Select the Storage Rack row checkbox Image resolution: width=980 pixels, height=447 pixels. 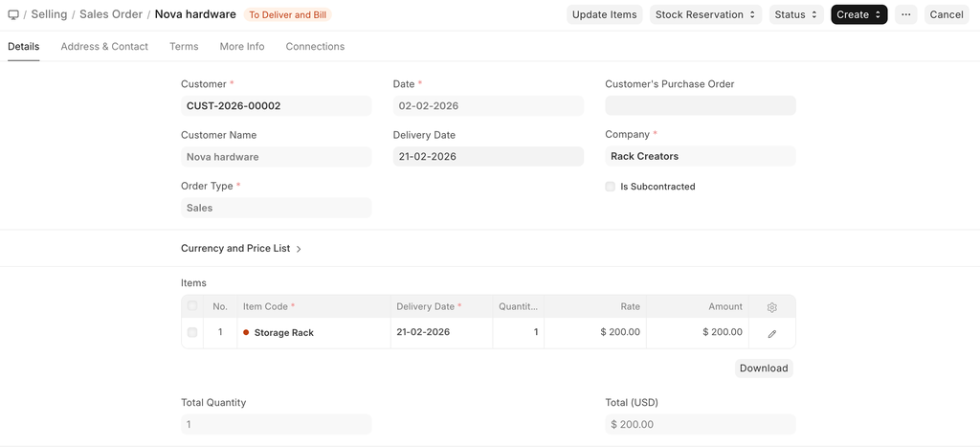click(192, 332)
